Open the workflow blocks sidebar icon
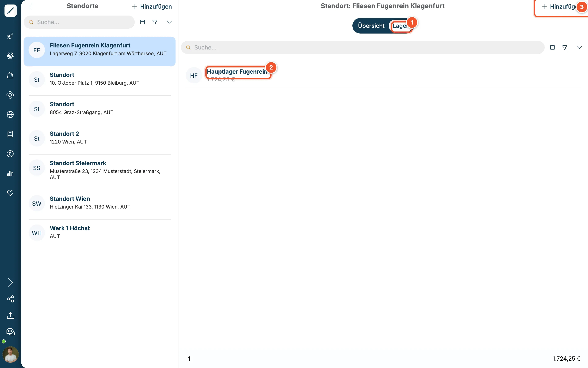588x368 pixels. coord(10,36)
